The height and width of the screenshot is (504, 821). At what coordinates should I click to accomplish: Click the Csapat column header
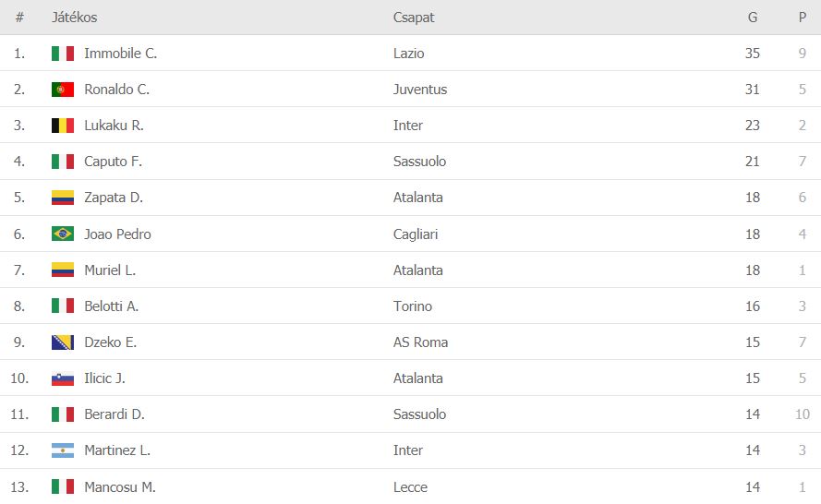(414, 18)
